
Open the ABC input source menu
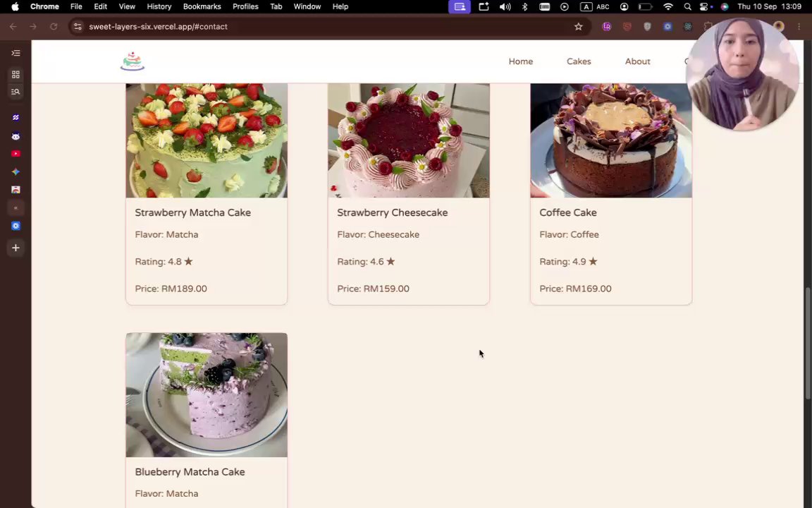pyautogui.click(x=603, y=7)
